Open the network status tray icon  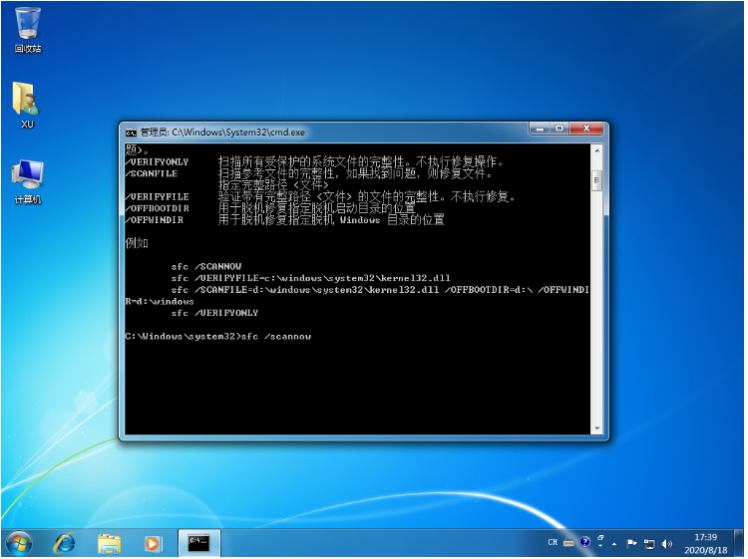pos(650,543)
